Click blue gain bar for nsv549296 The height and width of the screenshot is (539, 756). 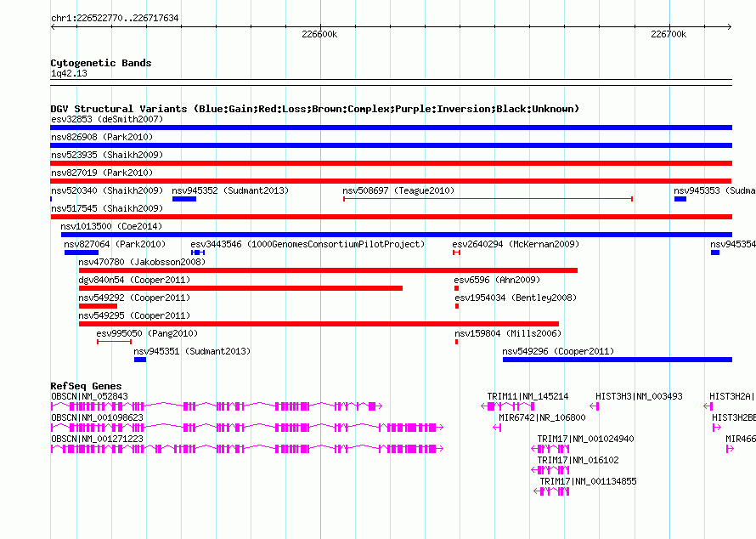click(618, 360)
